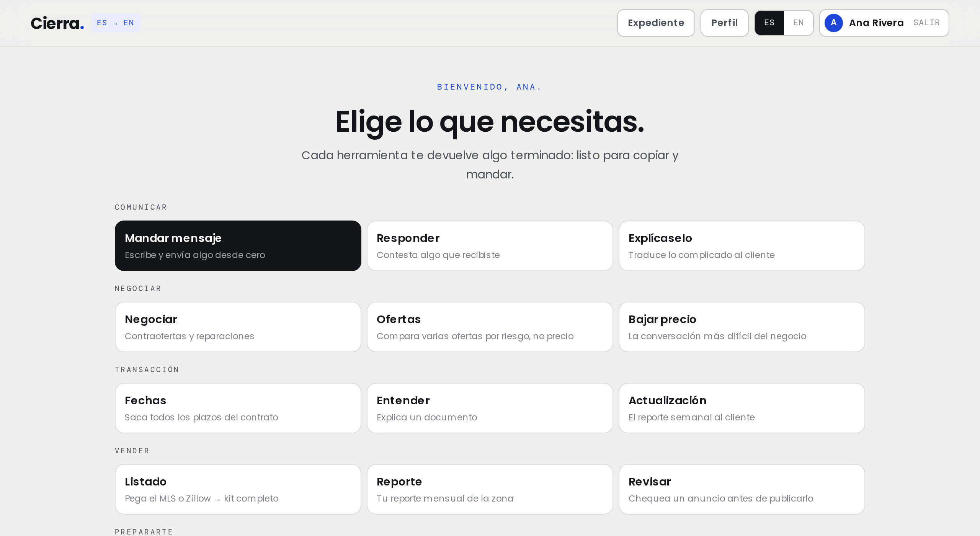
Task: Open the Listado tool card
Action: 238,489
